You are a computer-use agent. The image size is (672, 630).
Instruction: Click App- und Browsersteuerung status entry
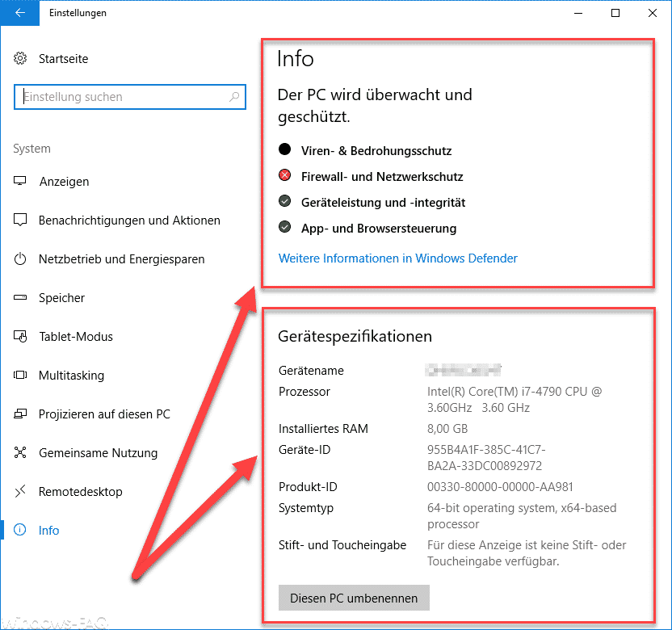tap(378, 228)
